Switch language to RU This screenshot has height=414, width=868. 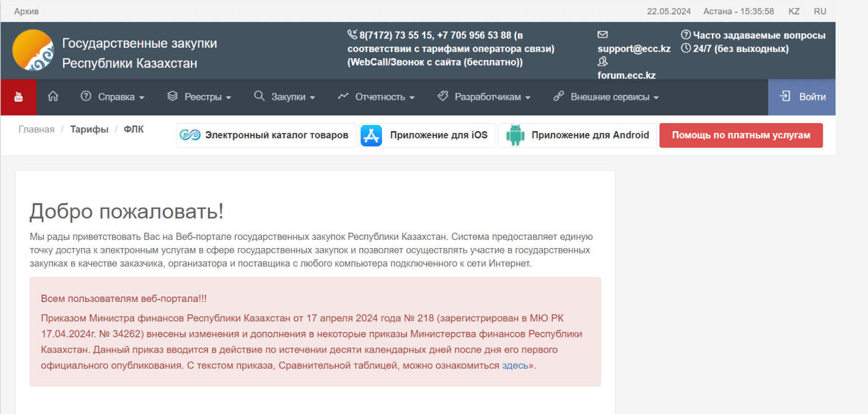[x=820, y=11]
